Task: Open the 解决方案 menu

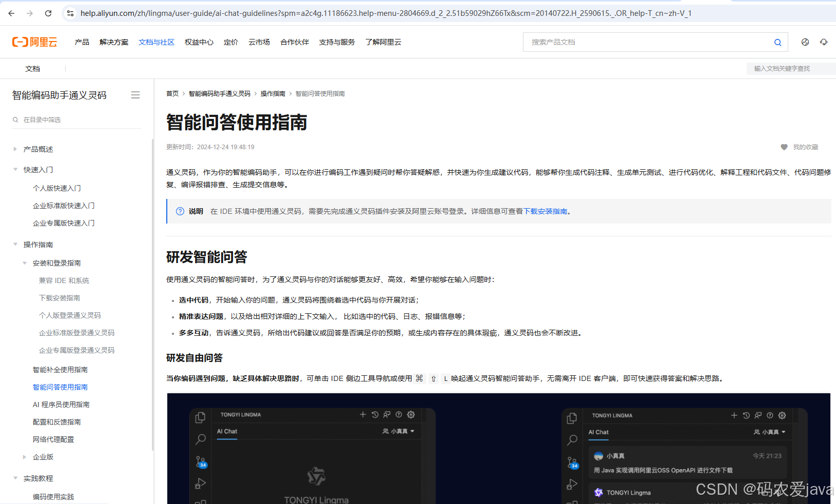Action: (x=114, y=42)
